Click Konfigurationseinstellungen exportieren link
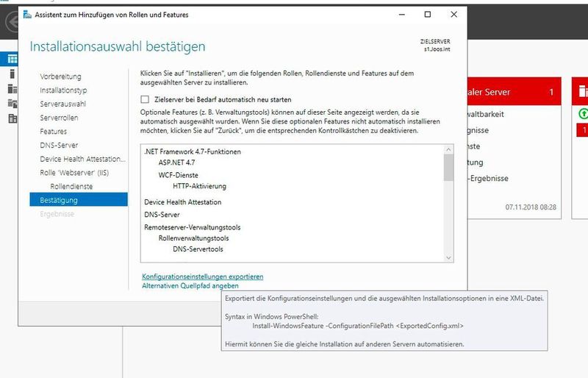The height and width of the screenshot is (378, 588). (203, 277)
